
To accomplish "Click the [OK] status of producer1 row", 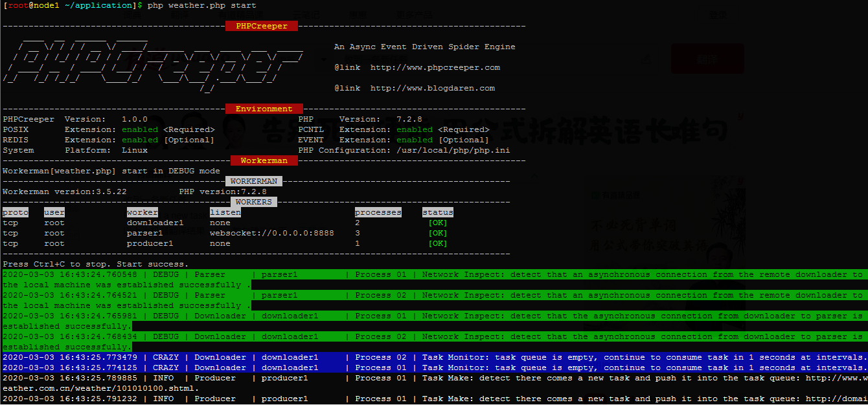I will (438, 243).
